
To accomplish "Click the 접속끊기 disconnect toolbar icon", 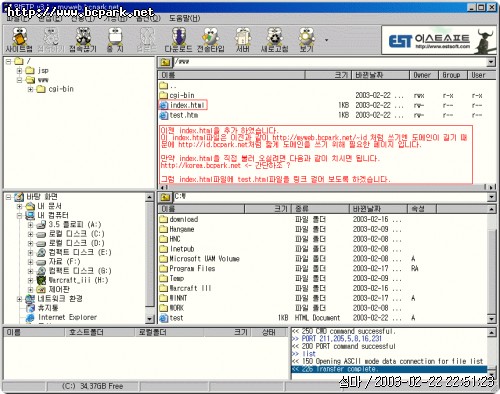I will click(83, 40).
